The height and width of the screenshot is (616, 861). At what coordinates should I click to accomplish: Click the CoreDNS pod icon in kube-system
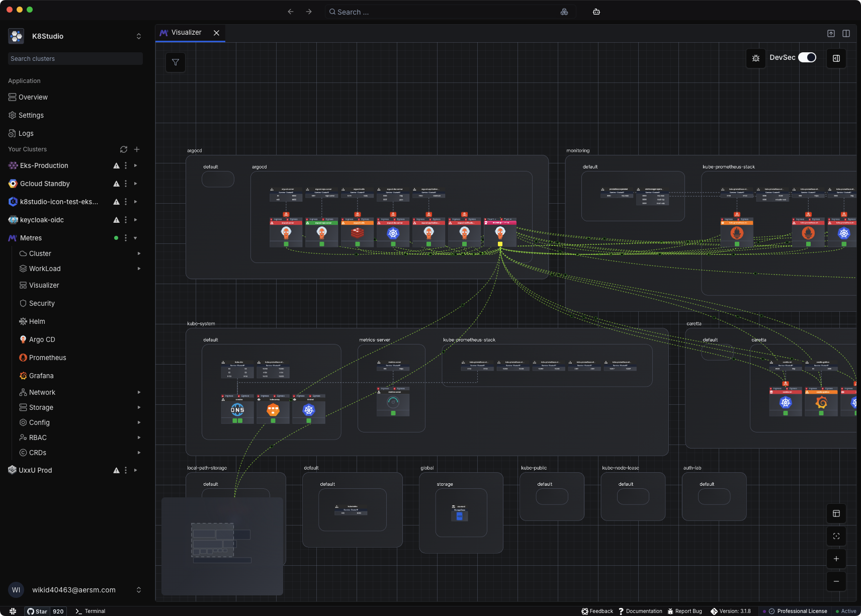pyautogui.click(x=237, y=409)
